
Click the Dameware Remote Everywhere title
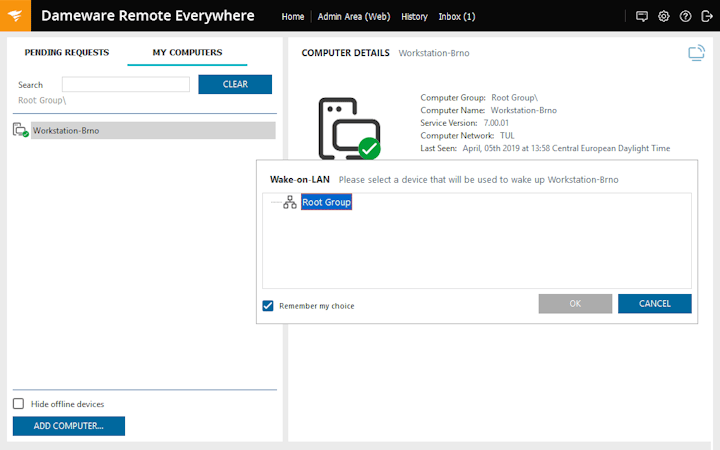[147, 16]
